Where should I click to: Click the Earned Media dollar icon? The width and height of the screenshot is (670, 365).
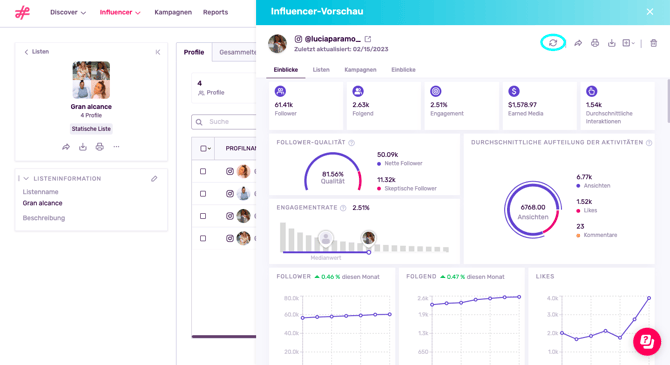[514, 91]
